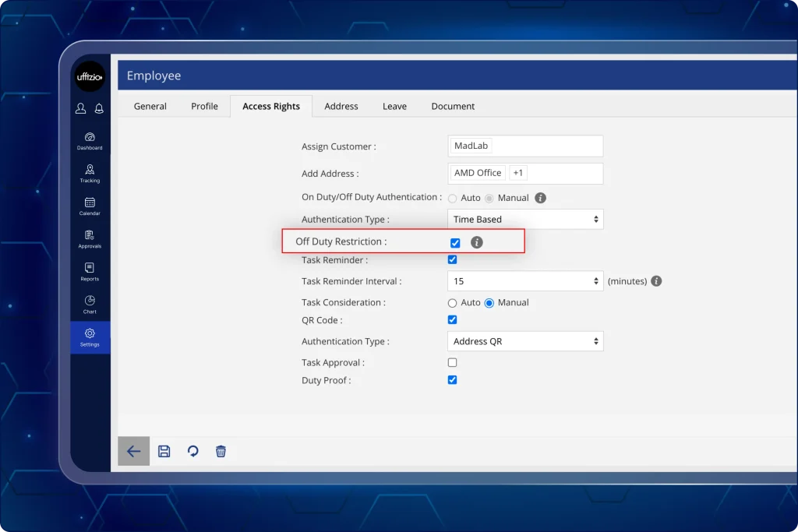Image resolution: width=798 pixels, height=532 pixels.
Task: Click the Uffizio logo
Action: coord(90,77)
